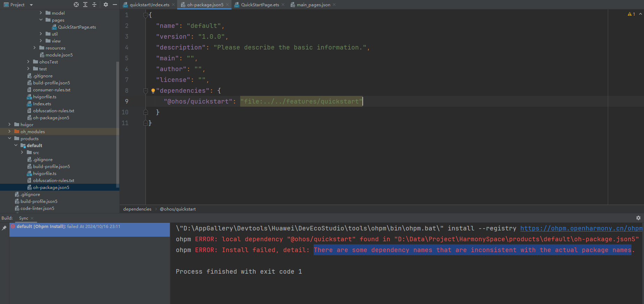Open the ohpm.openharmony.cn registry link
This screenshot has width=644, height=304.
click(581, 228)
